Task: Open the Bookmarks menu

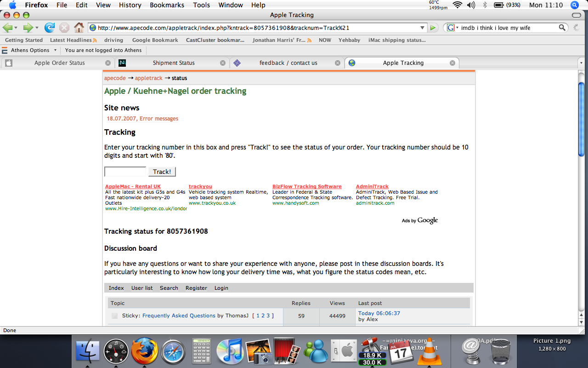Action: point(167,5)
